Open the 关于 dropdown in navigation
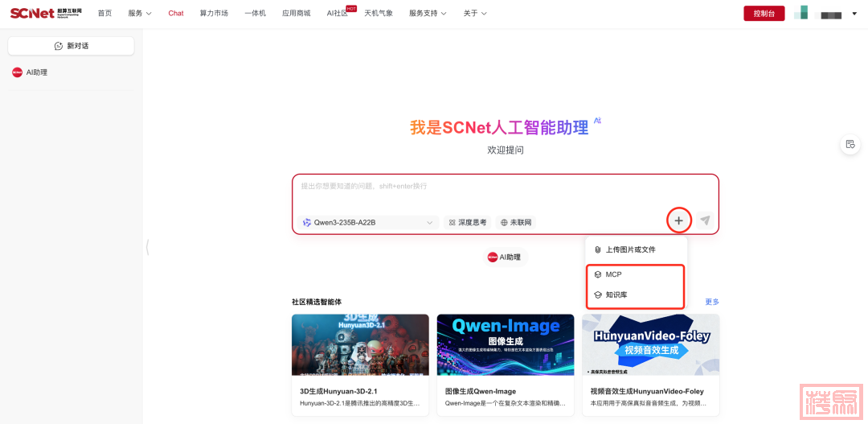 point(475,13)
